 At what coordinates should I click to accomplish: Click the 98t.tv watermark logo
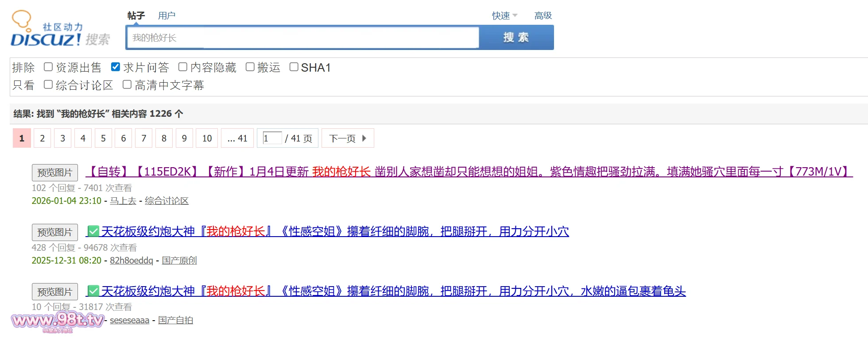click(58, 321)
